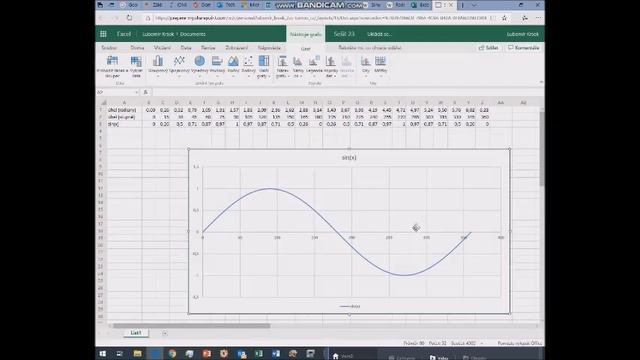Open Outlook from the taskbar

(x=241, y=354)
